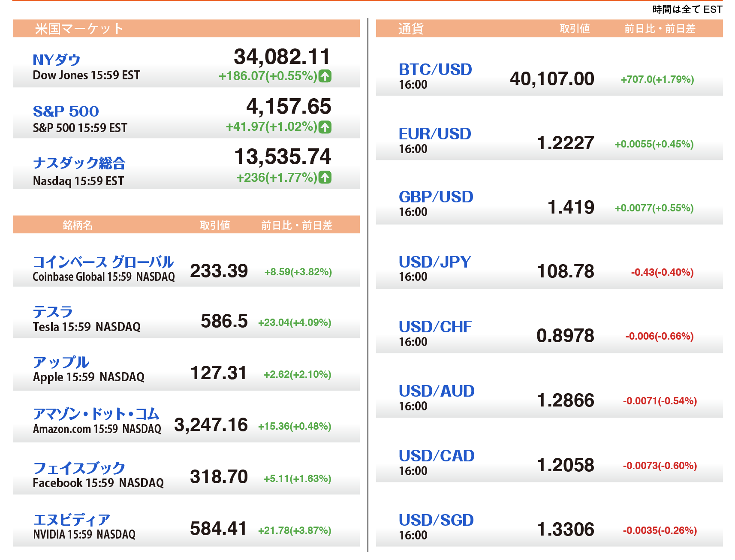735x560 pixels.
Task: Click the 銘柄名 column header
Action: pos(78,225)
